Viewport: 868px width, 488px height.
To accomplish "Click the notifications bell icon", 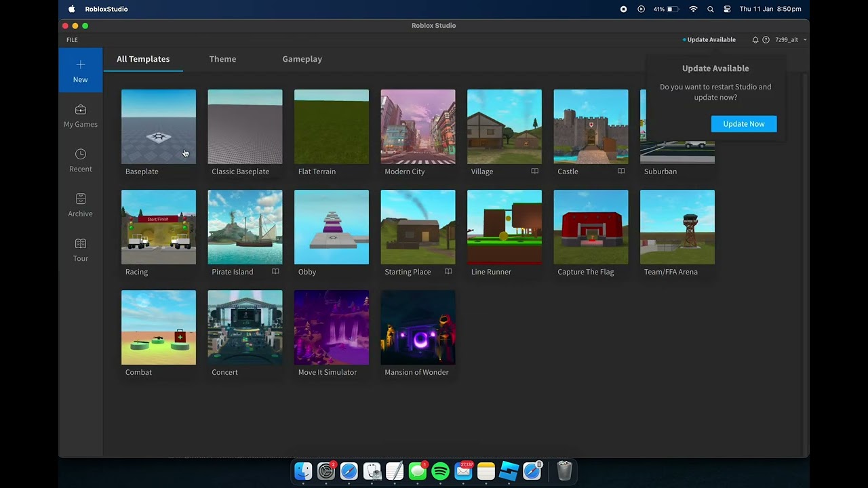I will tap(755, 40).
